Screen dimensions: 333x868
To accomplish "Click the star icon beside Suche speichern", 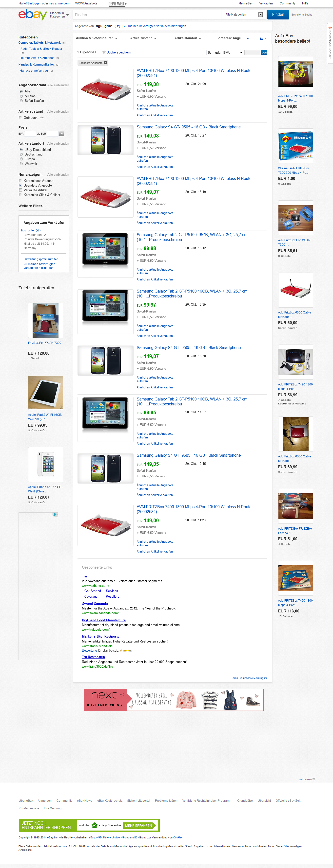I will pyautogui.click(x=104, y=52).
